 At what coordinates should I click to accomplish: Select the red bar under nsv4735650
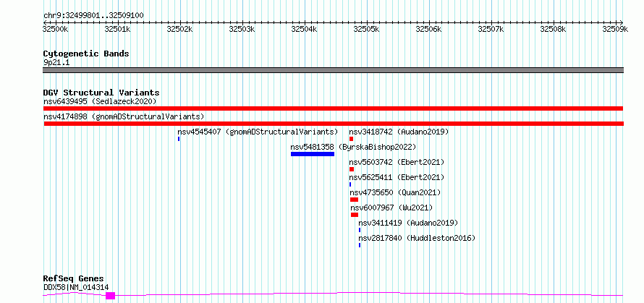[x=354, y=200]
